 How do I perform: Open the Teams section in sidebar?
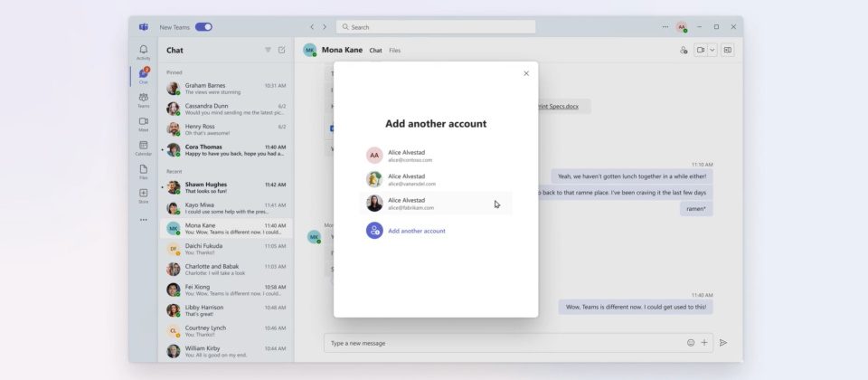[143, 100]
